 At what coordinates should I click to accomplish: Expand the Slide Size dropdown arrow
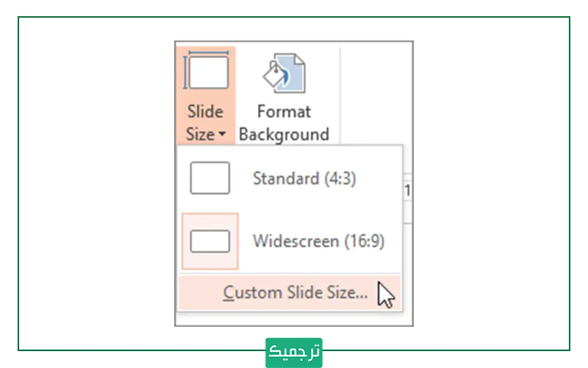point(223,135)
